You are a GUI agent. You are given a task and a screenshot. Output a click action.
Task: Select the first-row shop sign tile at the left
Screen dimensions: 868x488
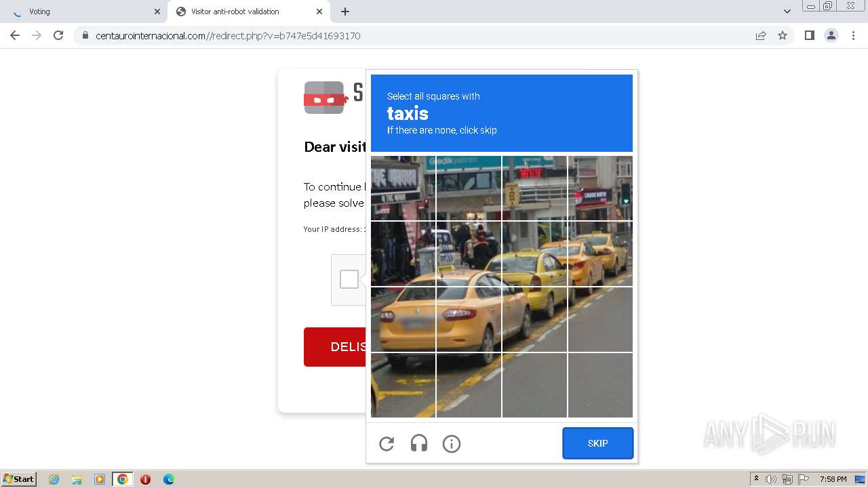tap(403, 188)
